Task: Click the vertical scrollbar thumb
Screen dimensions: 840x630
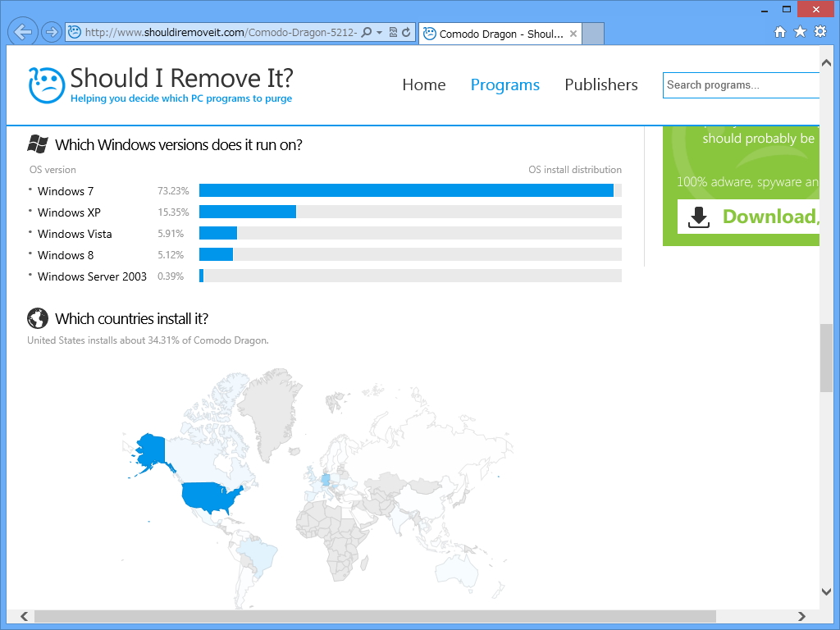Action: [826, 358]
